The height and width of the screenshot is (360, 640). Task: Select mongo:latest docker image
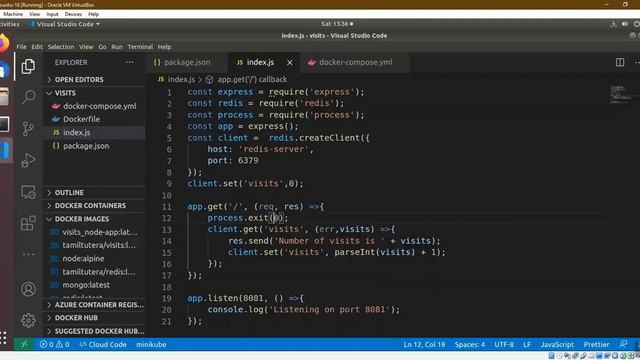click(94, 285)
